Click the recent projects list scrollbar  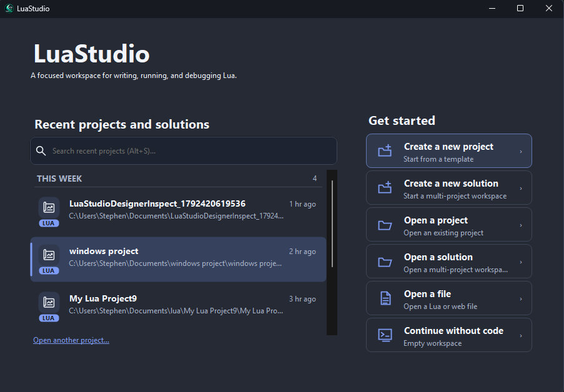[x=332, y=223]
